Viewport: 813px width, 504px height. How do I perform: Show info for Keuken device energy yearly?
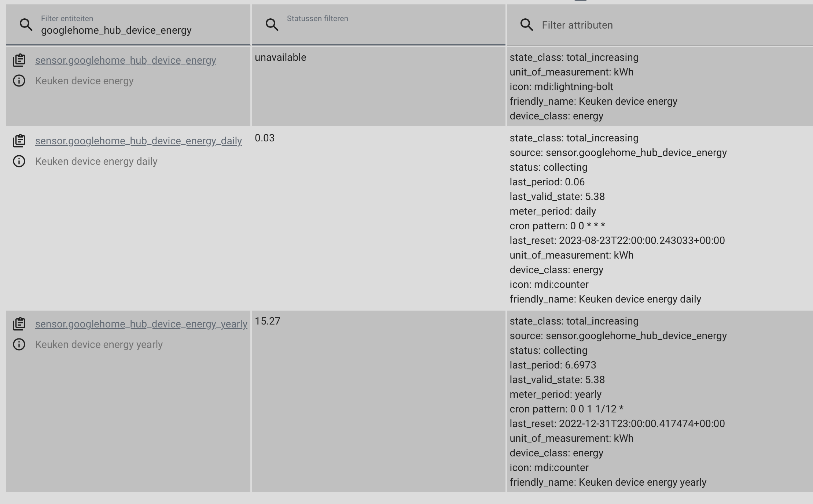(19, 344)
